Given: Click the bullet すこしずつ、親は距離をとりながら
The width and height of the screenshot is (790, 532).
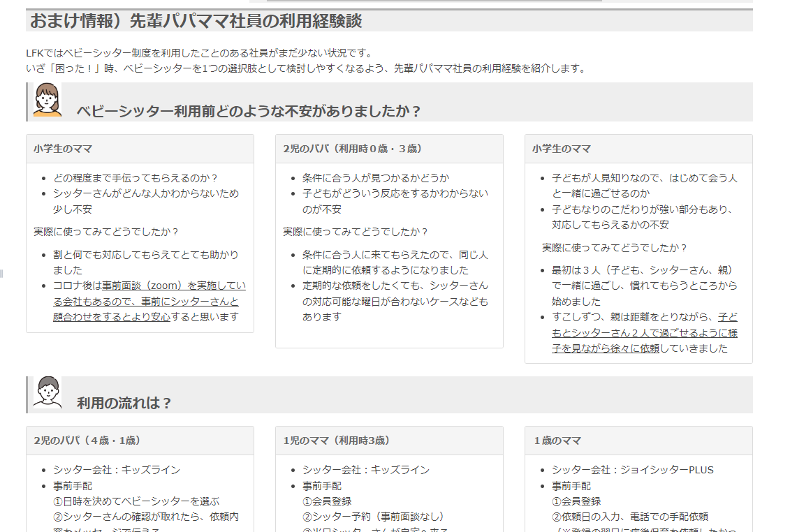Looking at the screenshot, I should coord(645,332).
